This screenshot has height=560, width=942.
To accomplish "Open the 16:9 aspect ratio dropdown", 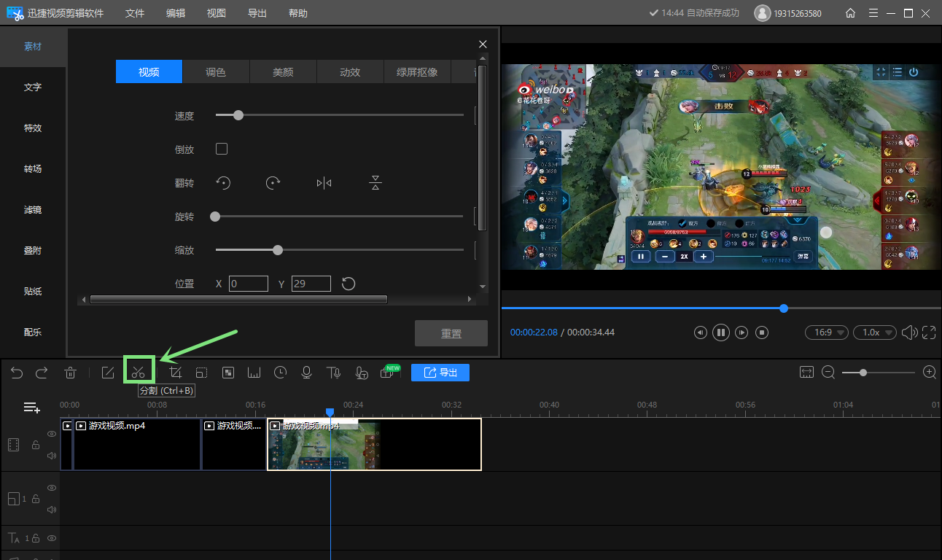I will [x=827, y=332].
